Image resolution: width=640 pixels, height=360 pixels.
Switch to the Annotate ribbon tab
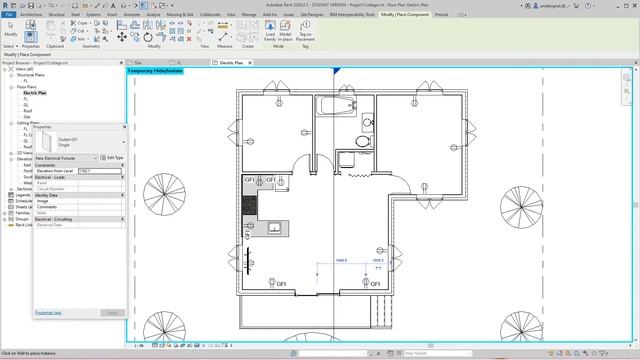pyautogui.click(x=131, y=14)
